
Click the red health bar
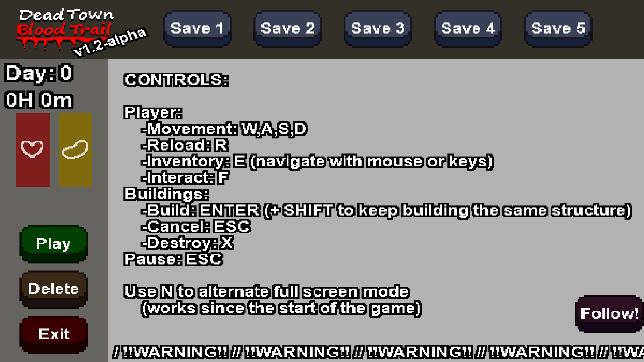point(33,150)
